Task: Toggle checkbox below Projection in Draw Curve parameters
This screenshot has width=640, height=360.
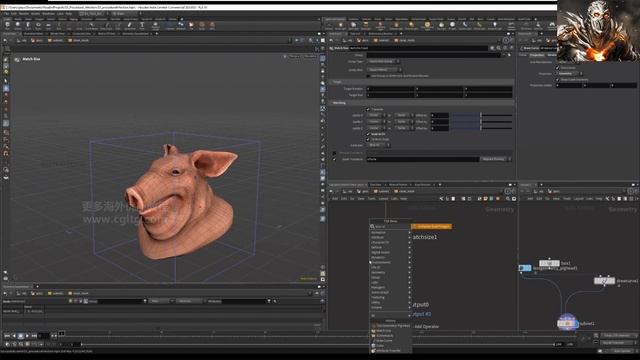Action: [558, 80]
